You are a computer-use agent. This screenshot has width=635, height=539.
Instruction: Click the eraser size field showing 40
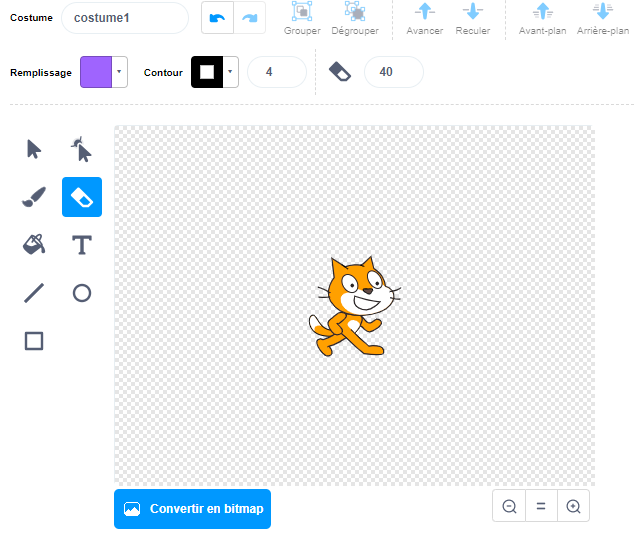click(x=394, y=72)
